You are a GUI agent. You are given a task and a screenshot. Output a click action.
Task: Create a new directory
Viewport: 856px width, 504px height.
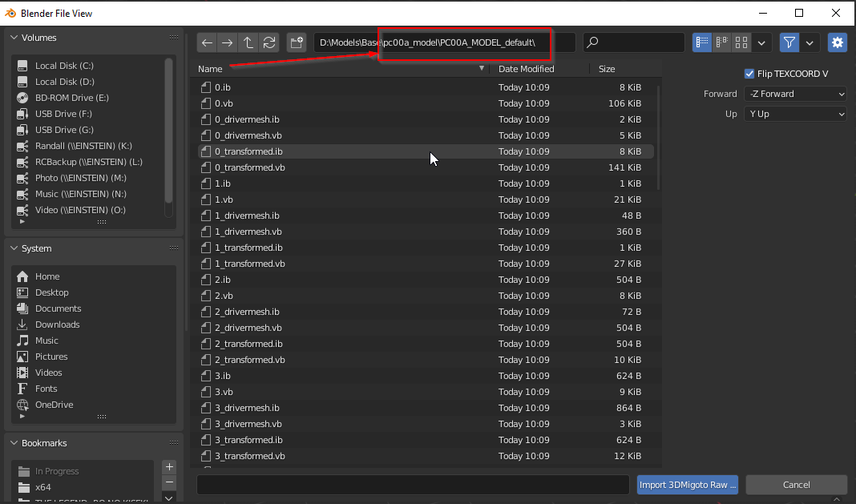297,42
